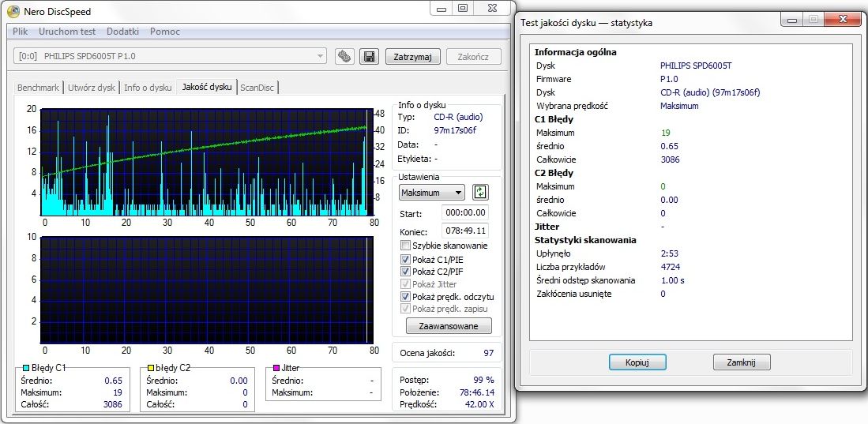Click disc ID 97m17s06f in Info o dysku
This screenshot has height=424, width=868.
point(454,130)
